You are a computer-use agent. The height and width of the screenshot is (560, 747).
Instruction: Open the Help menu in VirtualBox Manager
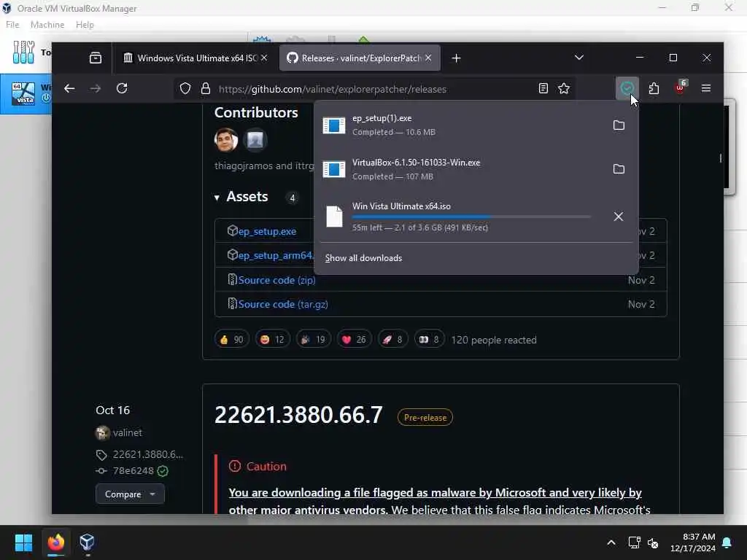click(85, 25)
